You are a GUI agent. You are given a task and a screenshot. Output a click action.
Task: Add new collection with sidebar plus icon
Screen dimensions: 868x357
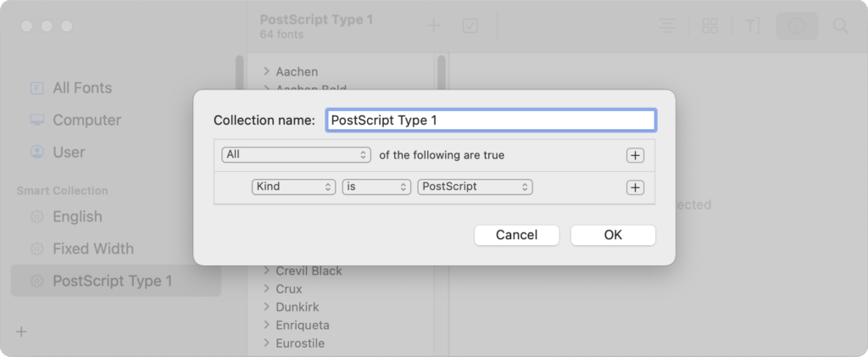pos(21,332)
